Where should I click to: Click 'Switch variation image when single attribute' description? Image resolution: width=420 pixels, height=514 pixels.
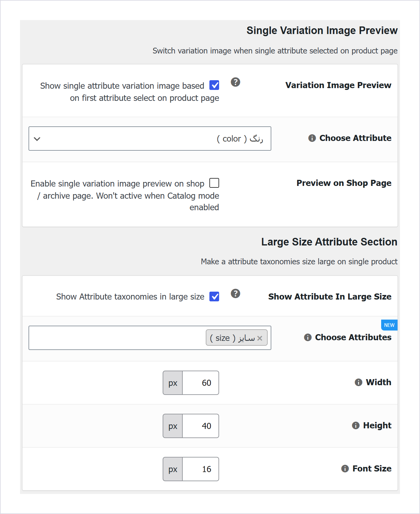click(275, 51)
